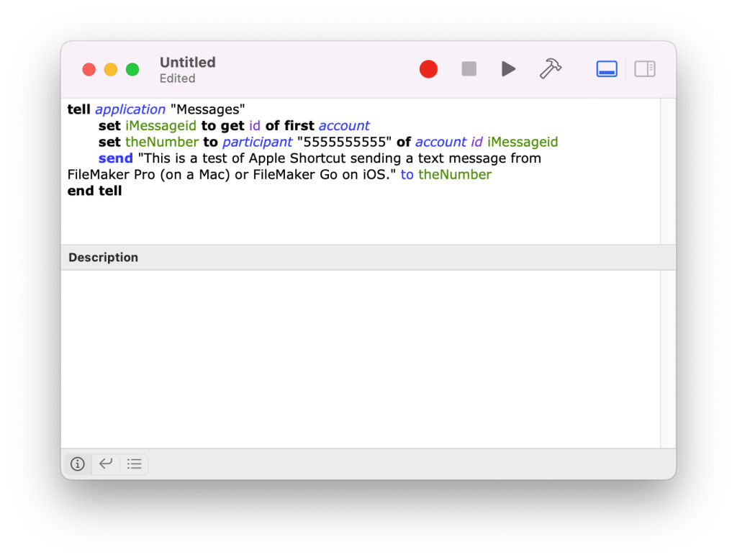
Task: Open the log with the list icon
Action: pyautogui.click(x=134, y=464)
